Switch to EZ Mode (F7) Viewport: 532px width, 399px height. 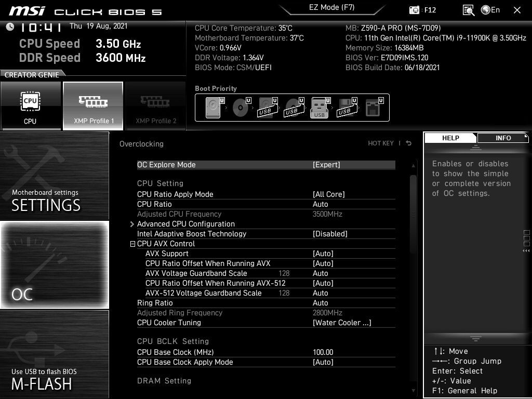[x=332, y=7]
